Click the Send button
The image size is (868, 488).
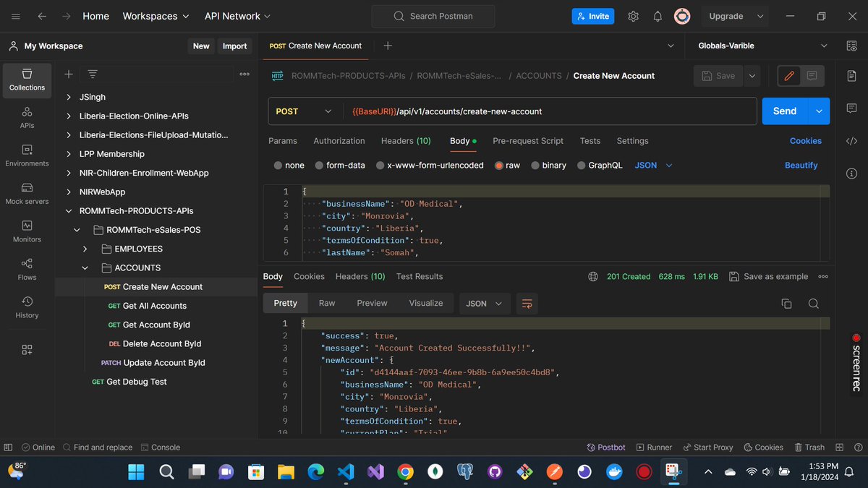click(785, 111)
